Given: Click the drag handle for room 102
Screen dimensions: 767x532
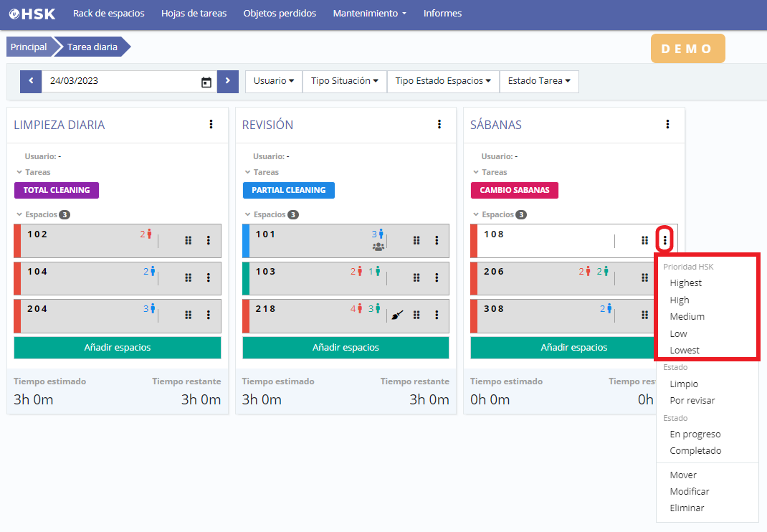Looking at the screenshot, I should 189,240.
